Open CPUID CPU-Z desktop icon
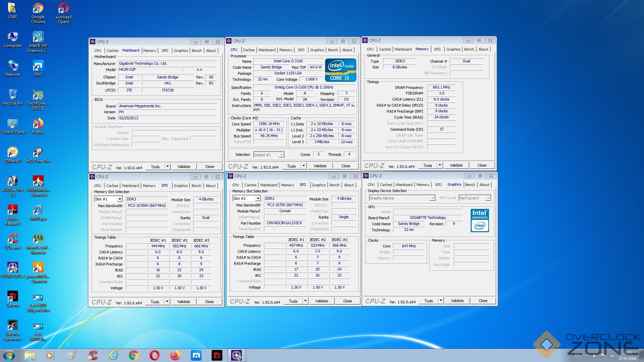 (12, 268)
